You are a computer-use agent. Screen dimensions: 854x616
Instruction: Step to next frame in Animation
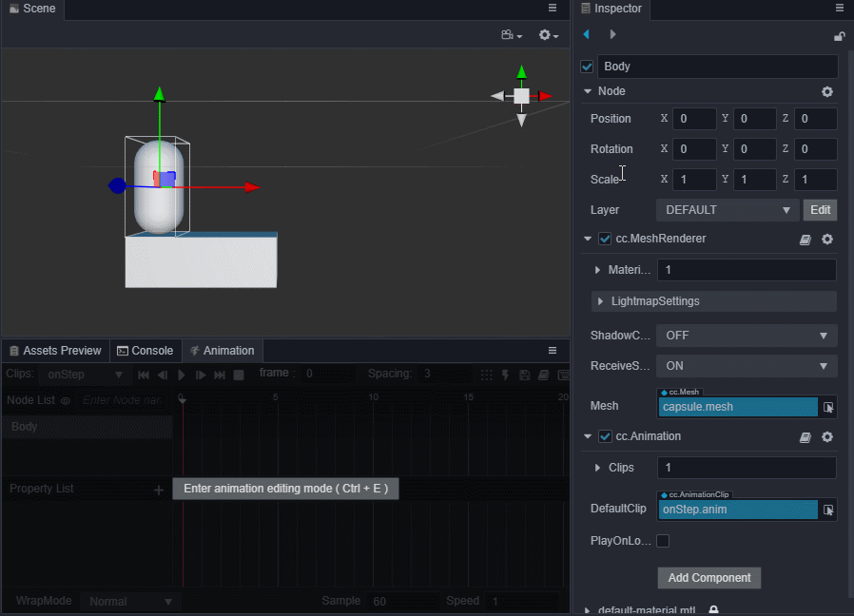click(x=201, y=375)
